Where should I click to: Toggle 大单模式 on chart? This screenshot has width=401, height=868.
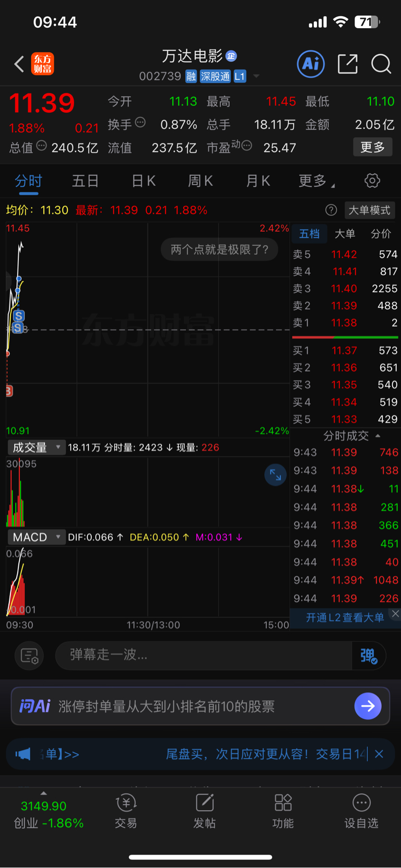[x=370, y=210]
